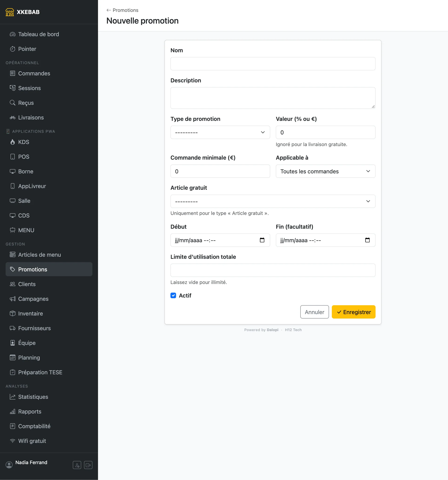Open the Applicable à dropdown

tap(325, 171)
